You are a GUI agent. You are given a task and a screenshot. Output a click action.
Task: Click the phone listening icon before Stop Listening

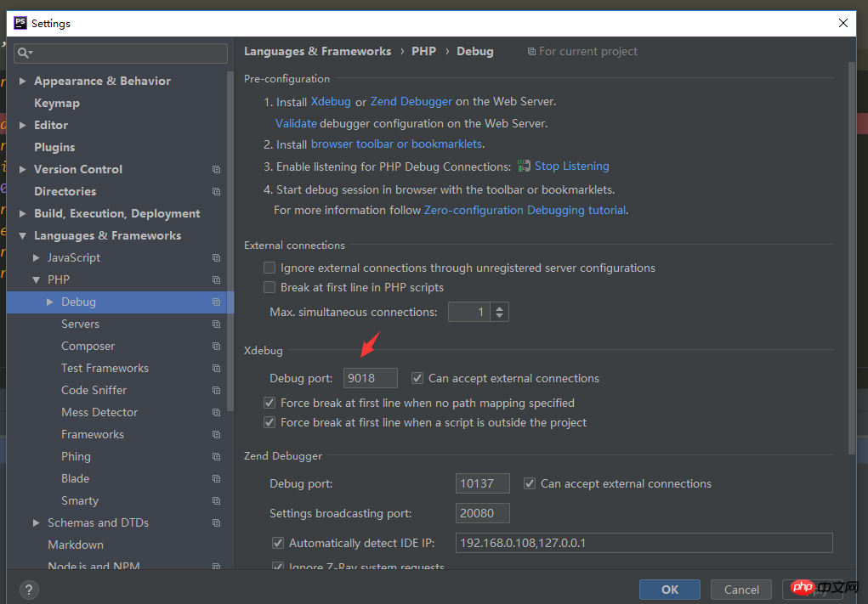click(524, 166)
